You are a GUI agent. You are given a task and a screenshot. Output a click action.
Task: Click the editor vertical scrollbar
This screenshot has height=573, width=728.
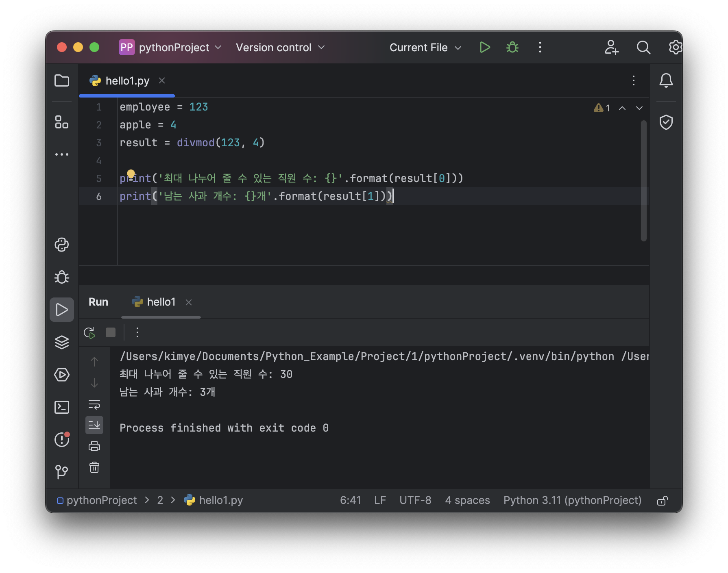[x=643, y=181]
